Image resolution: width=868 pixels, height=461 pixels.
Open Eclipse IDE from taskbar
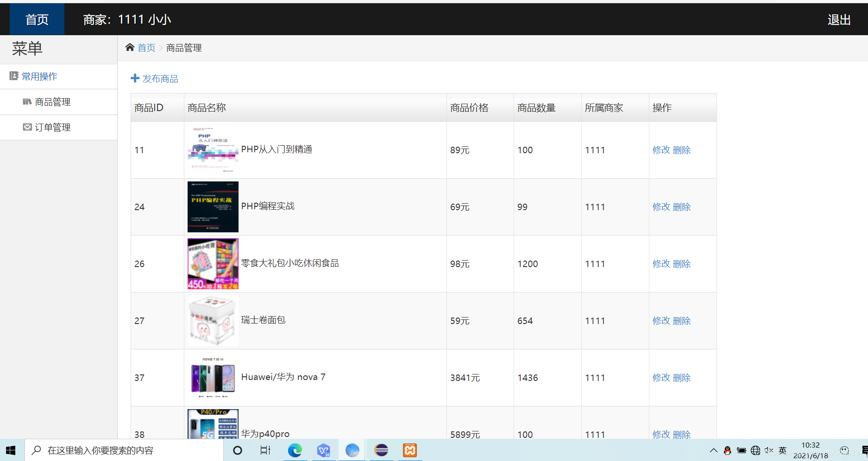pos(381,450)
